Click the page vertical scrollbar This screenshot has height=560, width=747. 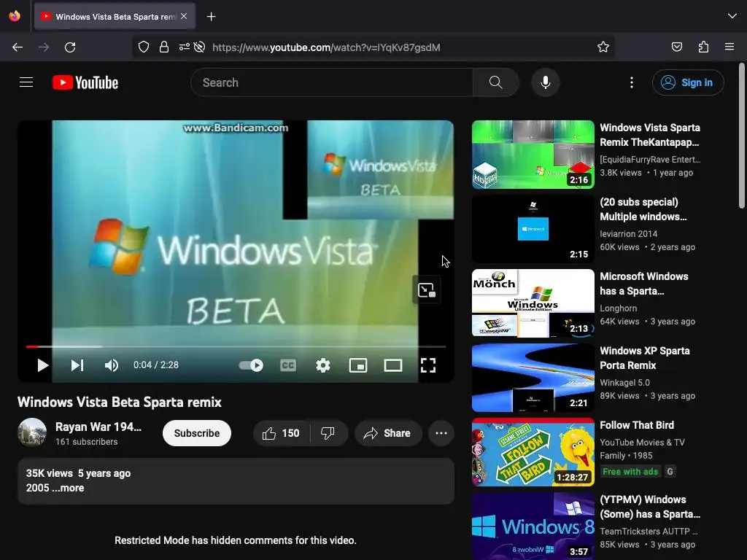[741, 136]
